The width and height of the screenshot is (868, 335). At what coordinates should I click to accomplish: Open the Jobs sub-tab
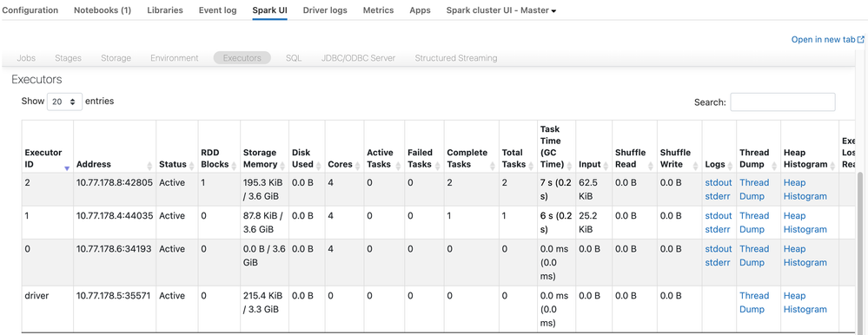[x=26, y=58]
